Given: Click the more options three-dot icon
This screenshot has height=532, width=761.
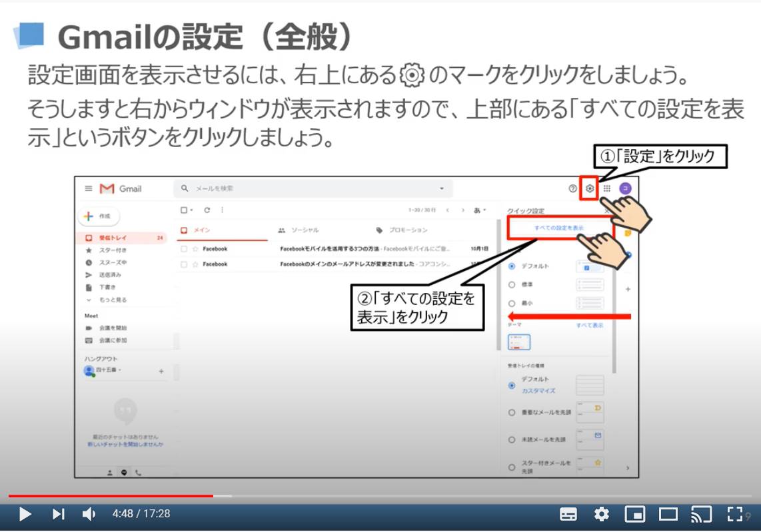Looking at the screenshot, I should pos(223,210).
